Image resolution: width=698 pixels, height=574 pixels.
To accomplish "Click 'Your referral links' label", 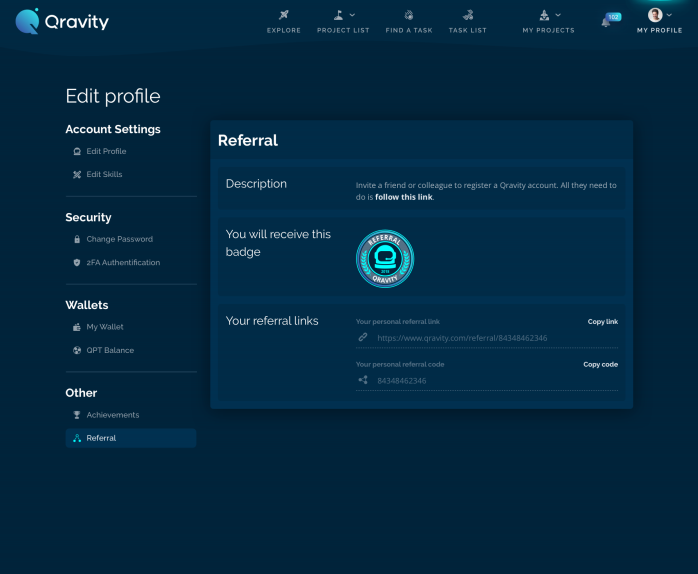I will (272, 321).
